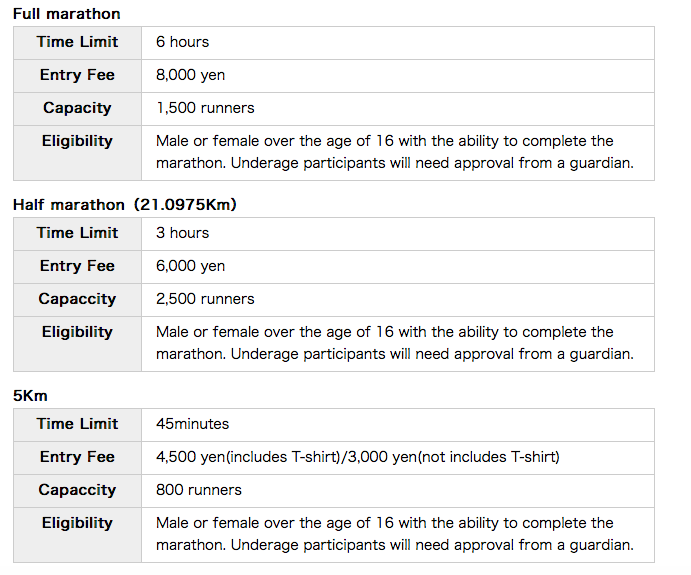Screen dimensions: 691x575
Task: Click the 5Km eligibility description text
Action: [x=394, y=534]
